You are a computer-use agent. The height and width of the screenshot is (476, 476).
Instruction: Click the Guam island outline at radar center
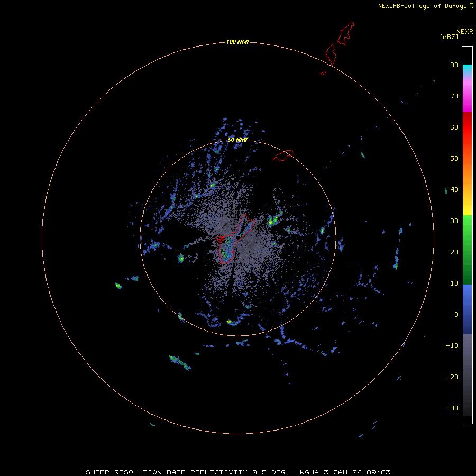tap(234, 239)
